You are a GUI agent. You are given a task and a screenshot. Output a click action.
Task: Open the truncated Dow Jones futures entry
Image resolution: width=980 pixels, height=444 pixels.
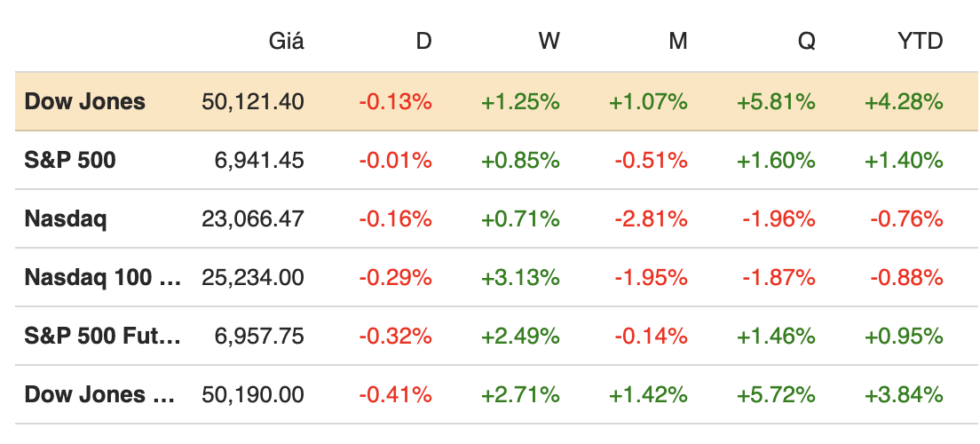pyautogui.click(x=99, y=394)
